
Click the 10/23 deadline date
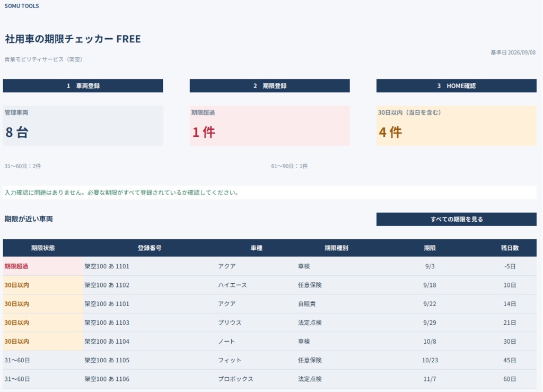point(430,360)
